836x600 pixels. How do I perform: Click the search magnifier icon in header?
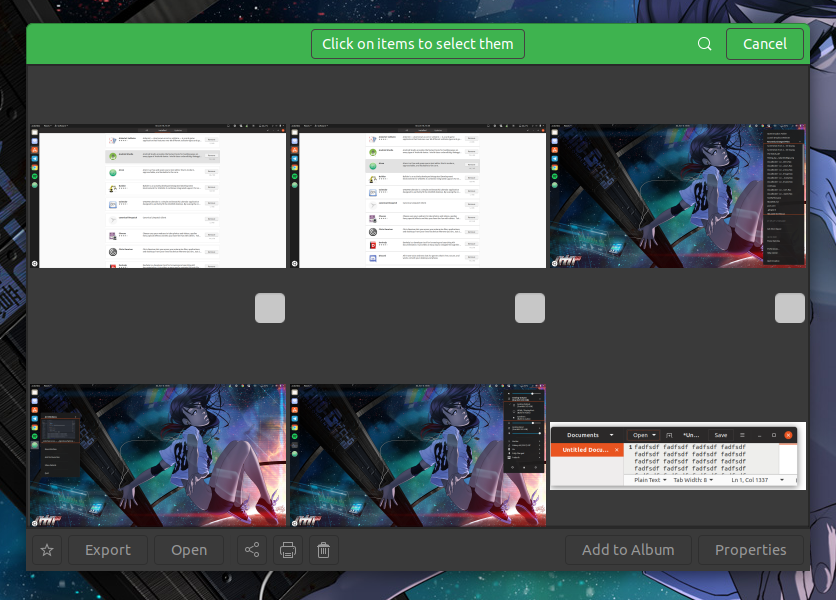704,44
